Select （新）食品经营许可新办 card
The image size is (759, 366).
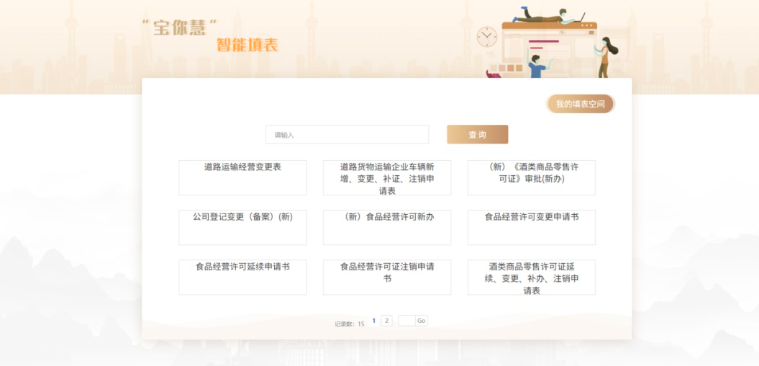387,228
